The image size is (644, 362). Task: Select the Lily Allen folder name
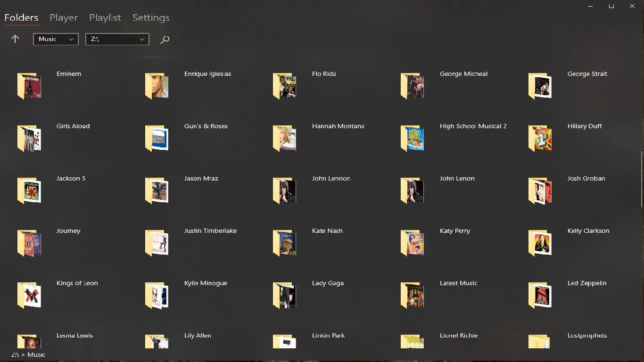click(x=198, y=336)
